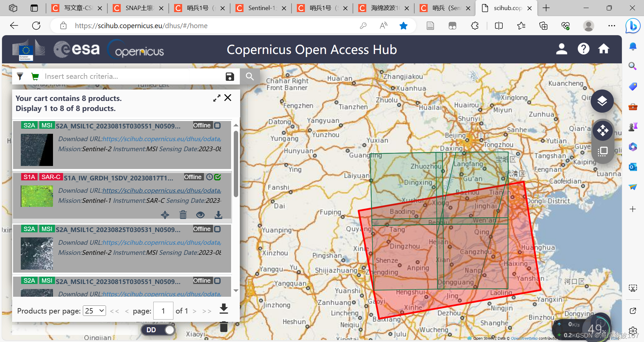Open saved passwords key icon

[x=363, y=26]
